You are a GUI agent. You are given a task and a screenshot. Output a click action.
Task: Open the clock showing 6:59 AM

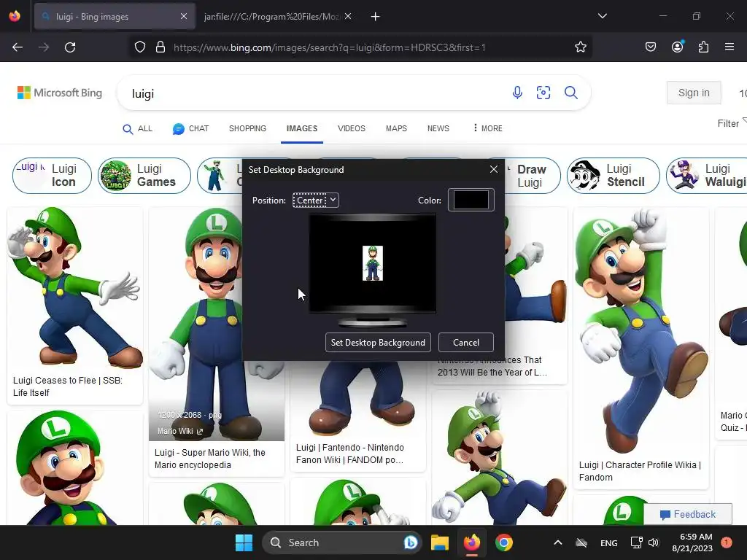pos(692,542)
